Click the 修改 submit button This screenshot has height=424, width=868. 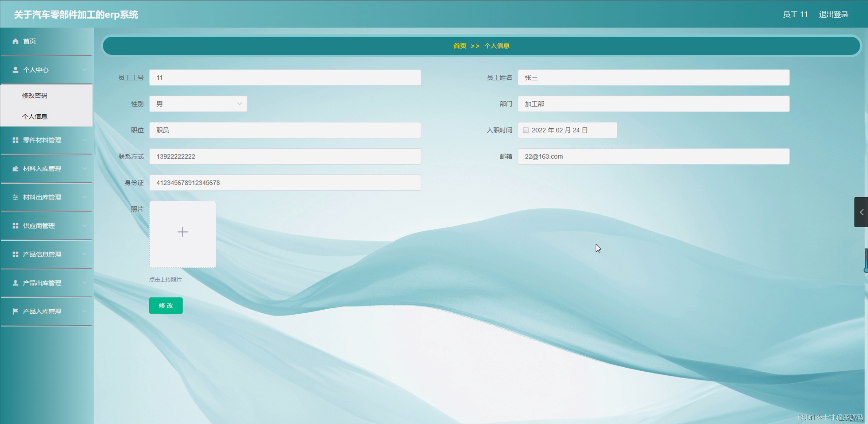[166, 305]
